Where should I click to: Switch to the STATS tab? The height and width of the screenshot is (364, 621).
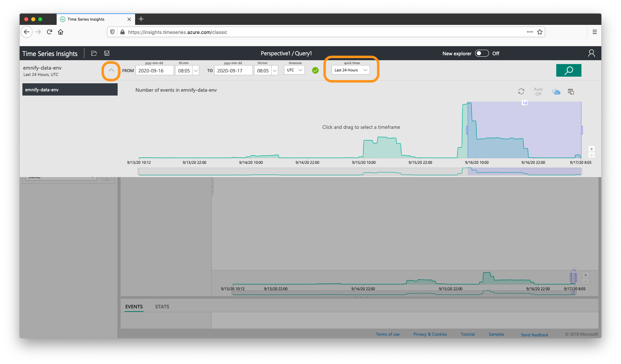coord(162,307)
